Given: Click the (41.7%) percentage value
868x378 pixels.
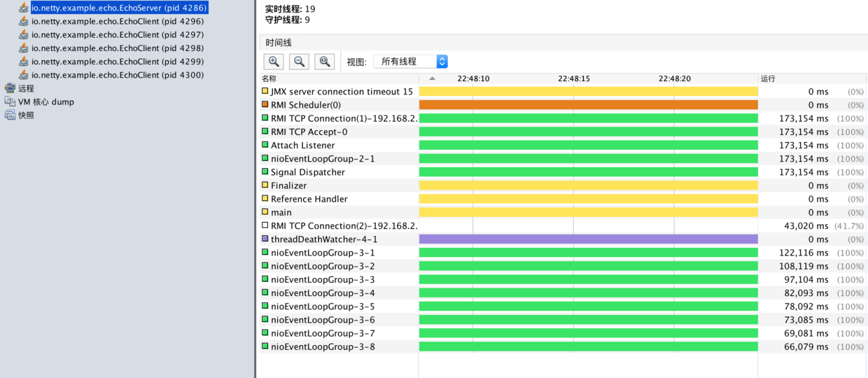Looking at the screenshot, I should click(x=848, y=225).
